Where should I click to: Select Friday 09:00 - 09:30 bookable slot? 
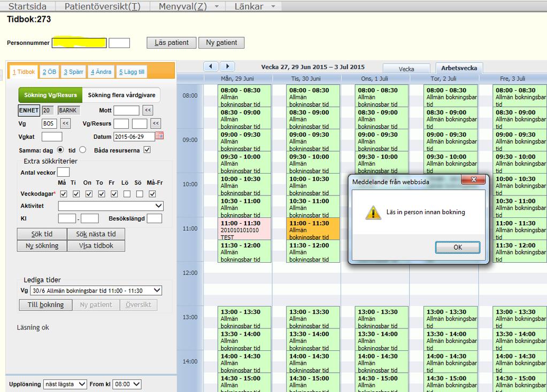point(520,140)
